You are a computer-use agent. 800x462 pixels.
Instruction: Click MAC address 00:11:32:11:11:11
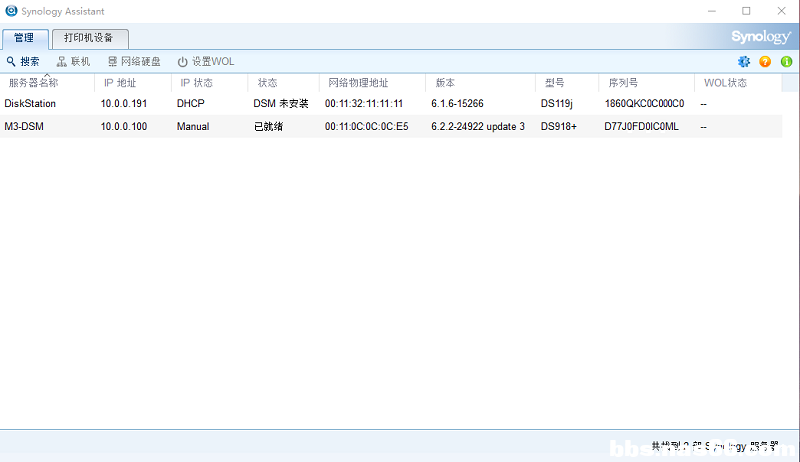(364, 104)
